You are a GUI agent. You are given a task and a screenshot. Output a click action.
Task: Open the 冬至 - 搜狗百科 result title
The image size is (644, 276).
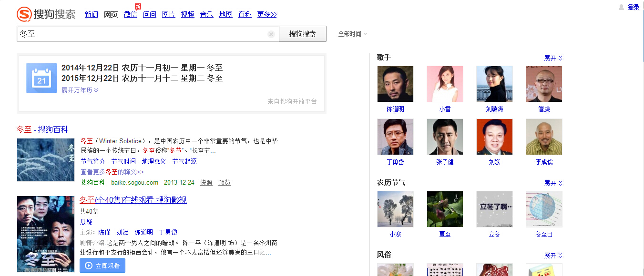coord(42,129)
